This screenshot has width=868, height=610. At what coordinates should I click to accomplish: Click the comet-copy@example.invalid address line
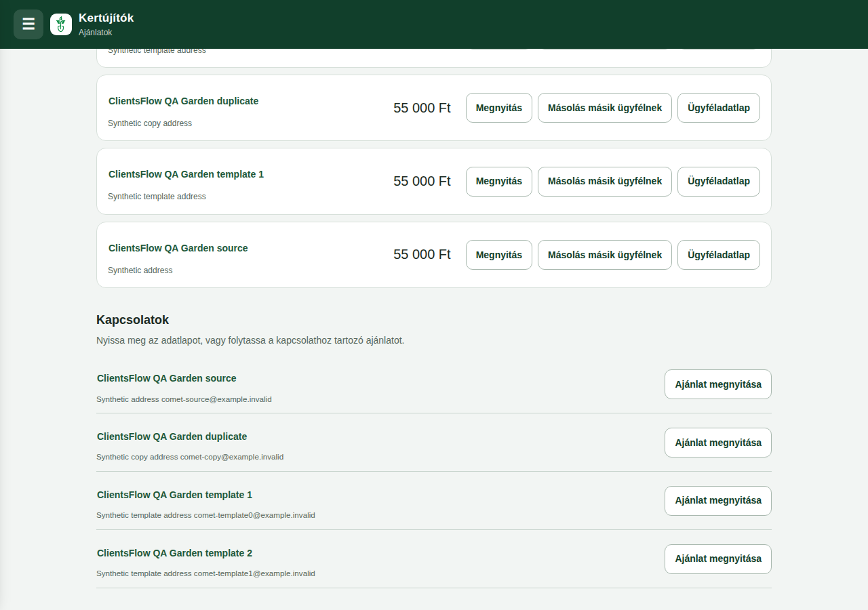[190, 457]
